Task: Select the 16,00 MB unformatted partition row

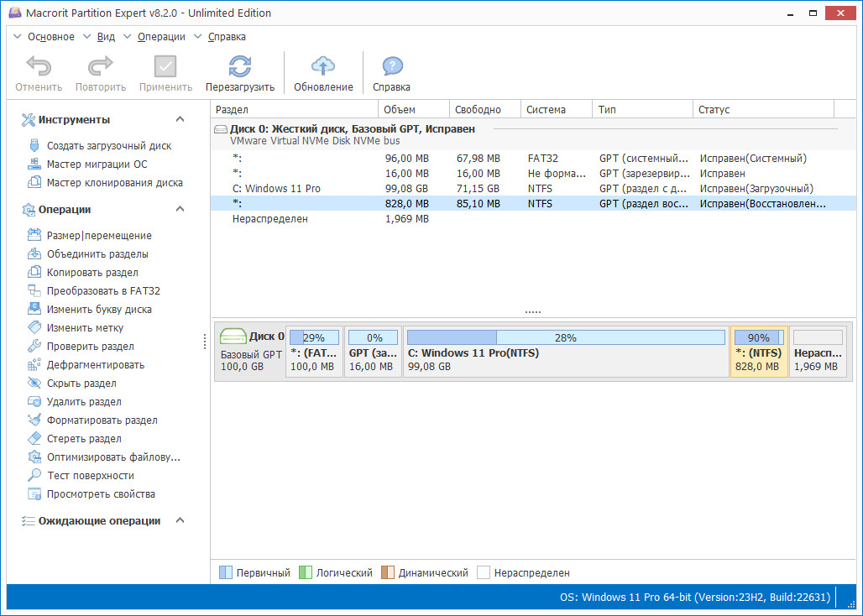Action: click(534, 173)
